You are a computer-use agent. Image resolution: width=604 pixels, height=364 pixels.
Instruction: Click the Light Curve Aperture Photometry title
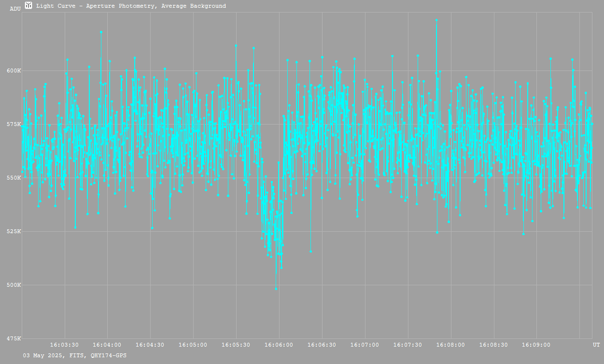tap(131, 6)
